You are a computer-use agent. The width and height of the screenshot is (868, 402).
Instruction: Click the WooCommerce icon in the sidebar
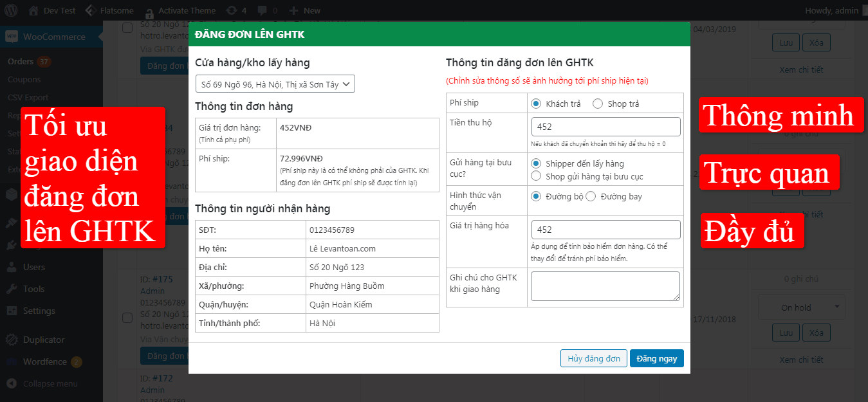click(x=11, y=37)
